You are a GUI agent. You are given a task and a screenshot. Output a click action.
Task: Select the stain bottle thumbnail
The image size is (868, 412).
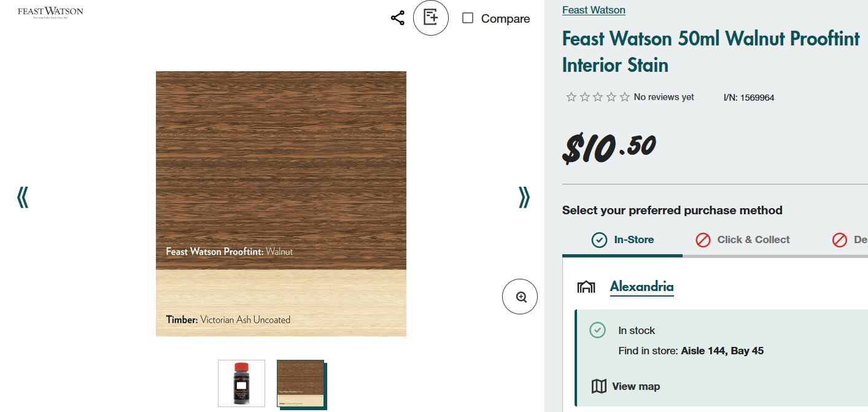coord(242,383)
